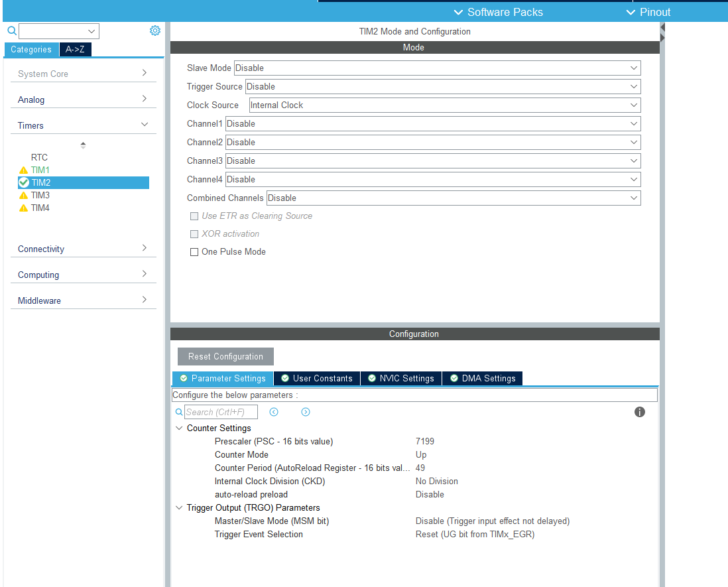Switch to the A->Z tab
This screenshot has width=728, height=587.
tap(75, 49)
